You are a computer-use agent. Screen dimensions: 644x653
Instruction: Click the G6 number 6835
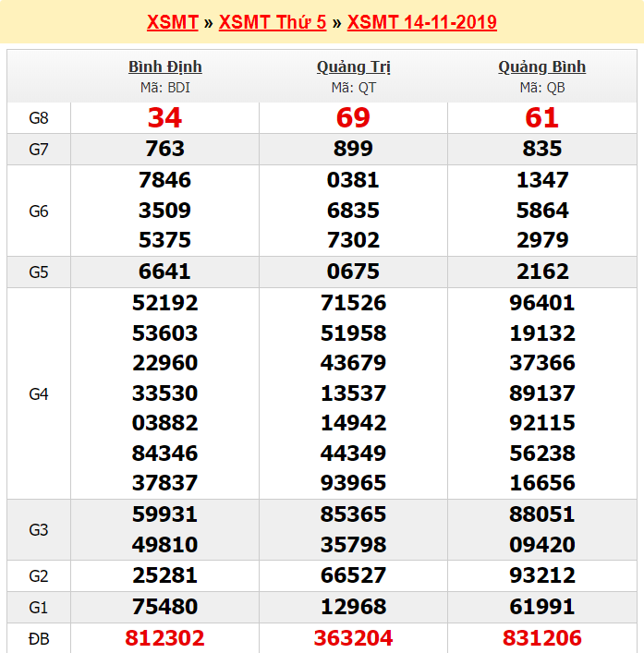[353, 211]
